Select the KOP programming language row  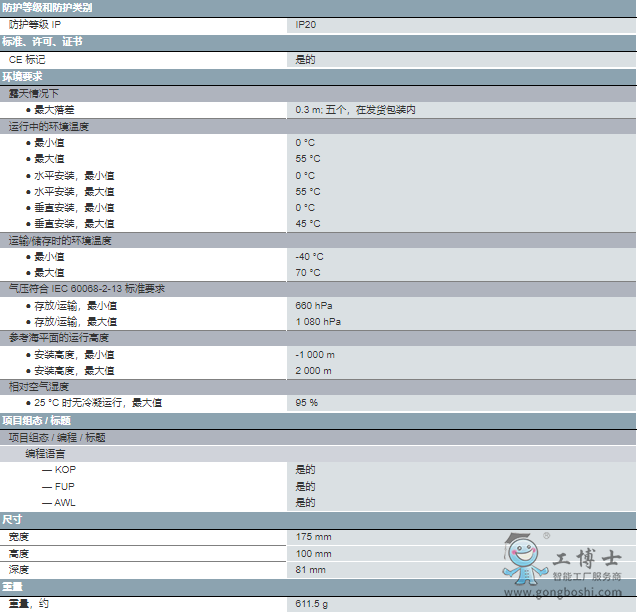[x=65, y=470]
